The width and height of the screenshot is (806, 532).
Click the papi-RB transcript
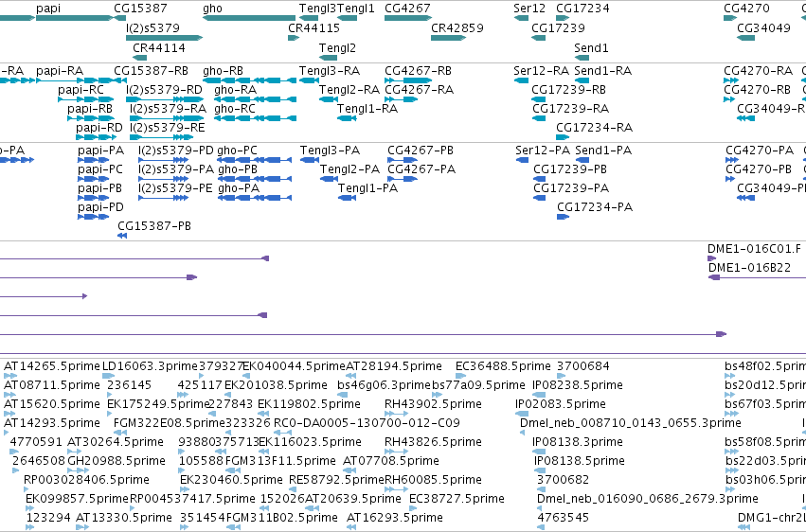91,118
